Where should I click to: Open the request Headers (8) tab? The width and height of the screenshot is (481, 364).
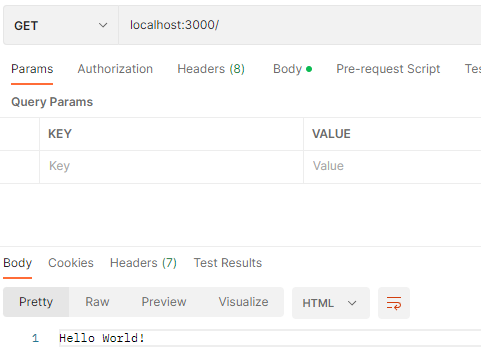(211, 69)
